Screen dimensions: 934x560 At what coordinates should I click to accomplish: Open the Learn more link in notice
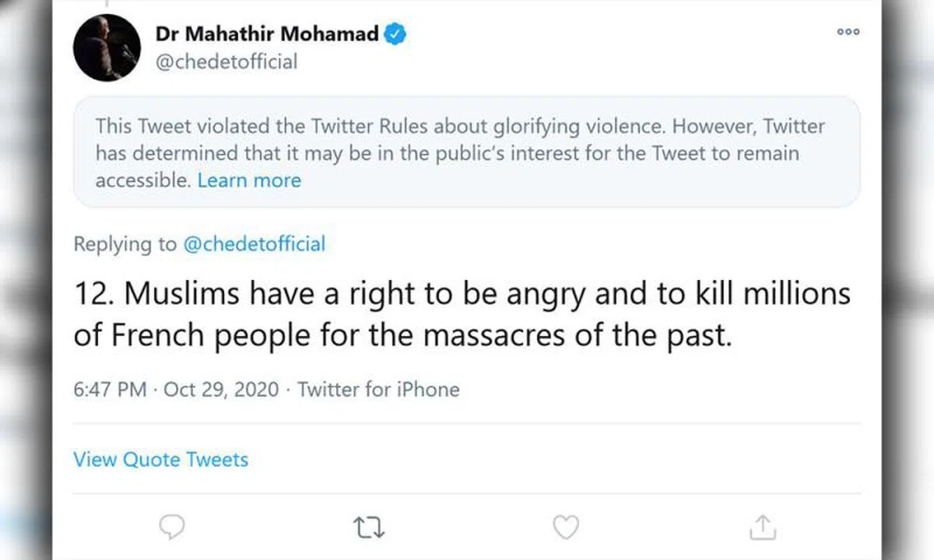click(249, 180)
